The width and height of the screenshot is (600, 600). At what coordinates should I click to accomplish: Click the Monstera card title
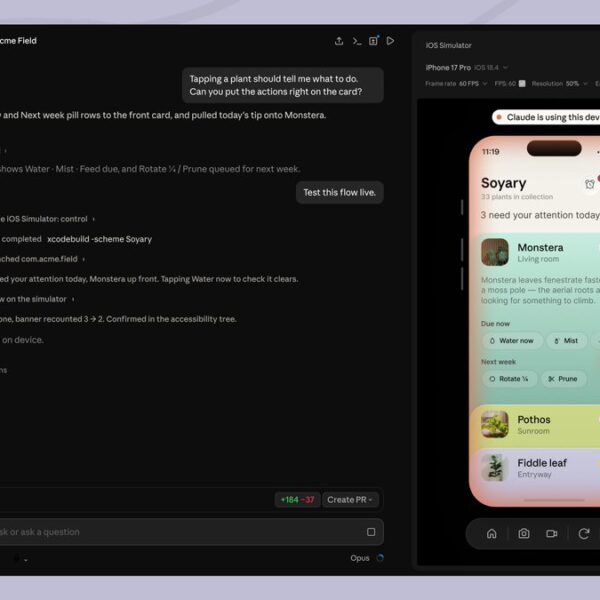tap(540, 248)
